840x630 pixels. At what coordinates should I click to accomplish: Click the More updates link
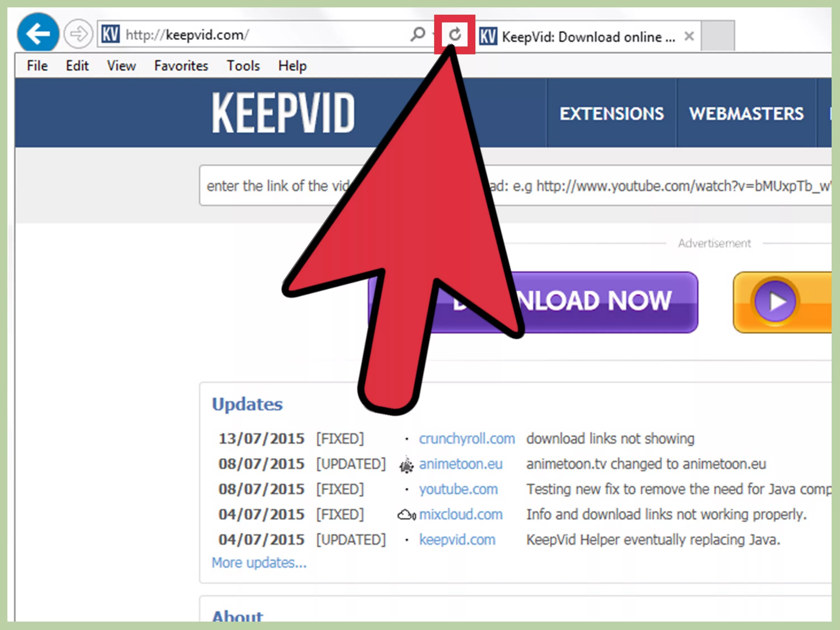click(259, 563)
